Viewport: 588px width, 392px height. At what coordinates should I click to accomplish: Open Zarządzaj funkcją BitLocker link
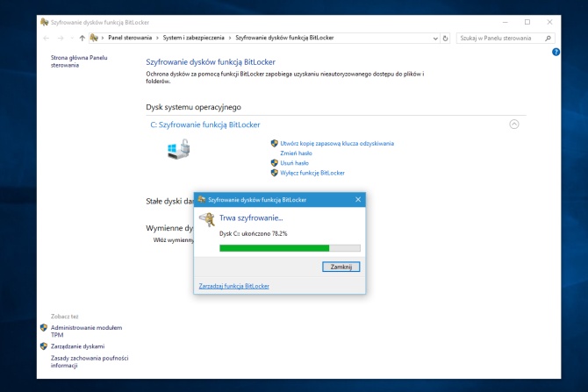click(x=234, y=286)
